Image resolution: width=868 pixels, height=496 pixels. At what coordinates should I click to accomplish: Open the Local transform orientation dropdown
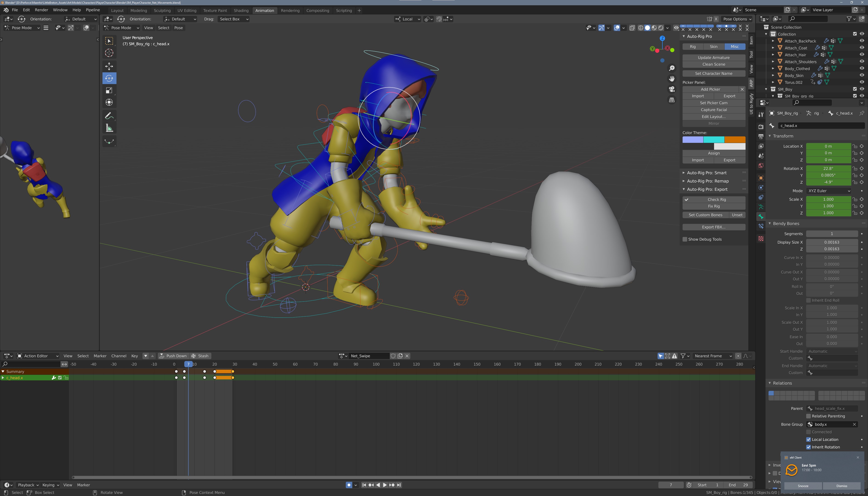pos(408,19)
